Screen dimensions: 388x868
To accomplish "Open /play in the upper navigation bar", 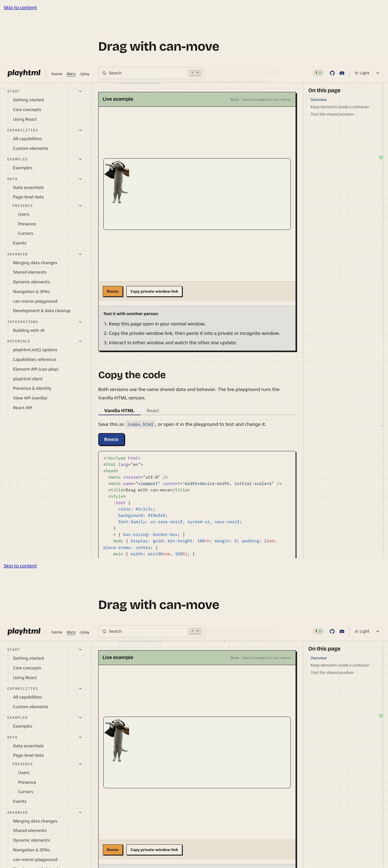I will 85,74.
